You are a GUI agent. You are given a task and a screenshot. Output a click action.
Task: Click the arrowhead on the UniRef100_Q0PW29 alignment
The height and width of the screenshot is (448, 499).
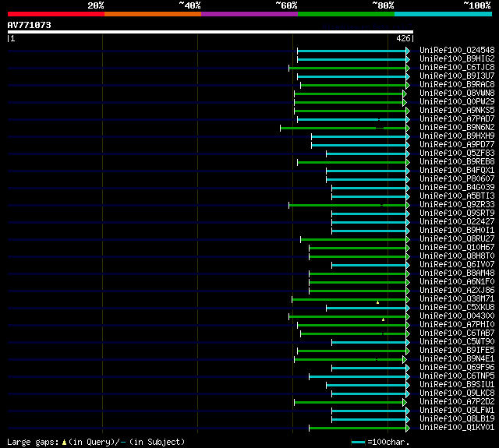pyautogui.click(x=405, y=102)
